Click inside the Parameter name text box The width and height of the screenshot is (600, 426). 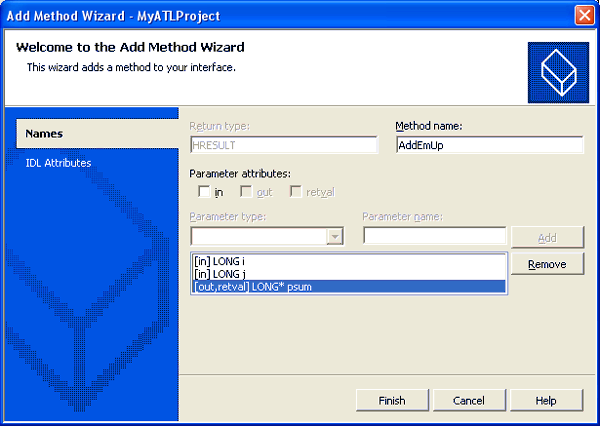coord(434,237)
